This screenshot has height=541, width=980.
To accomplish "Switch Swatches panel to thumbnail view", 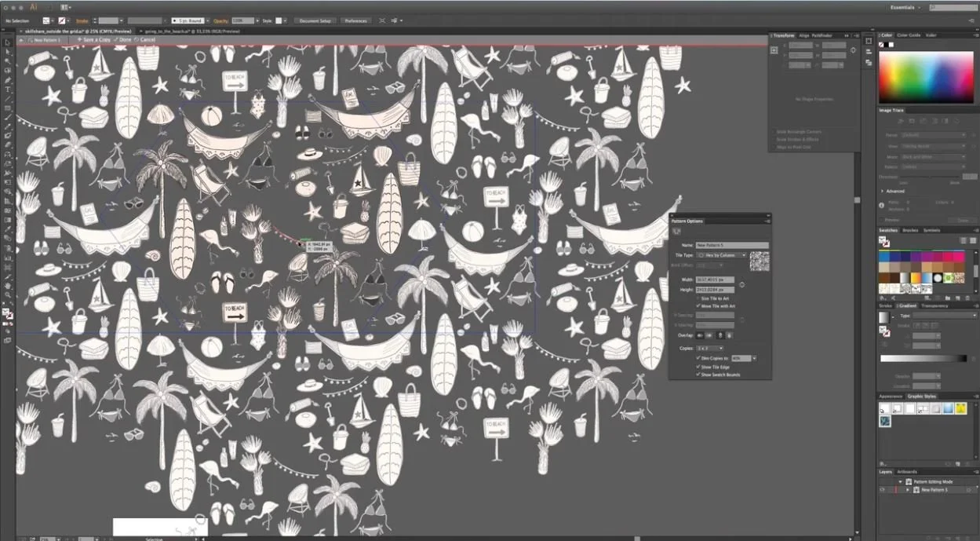I will coord(973,240).
